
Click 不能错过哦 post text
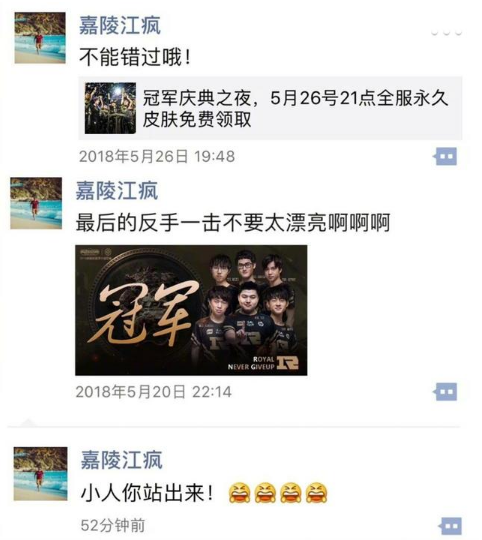[135, 57]
